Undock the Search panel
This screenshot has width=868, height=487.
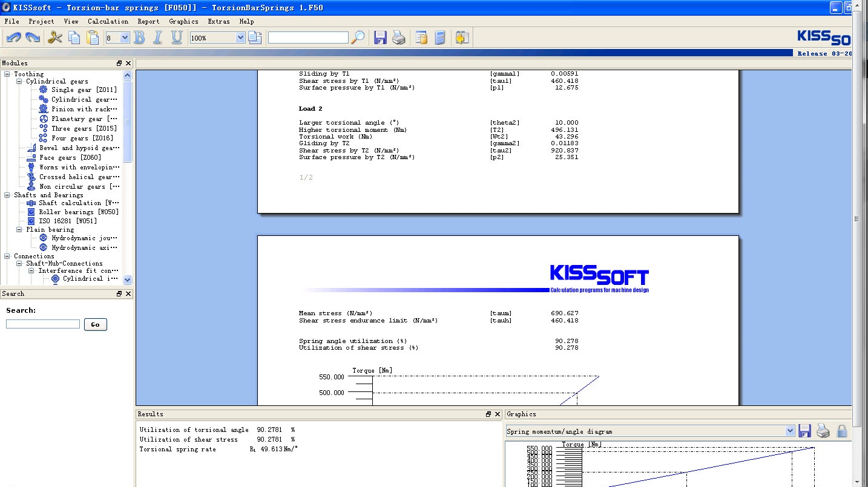click(x=119, y=293)
